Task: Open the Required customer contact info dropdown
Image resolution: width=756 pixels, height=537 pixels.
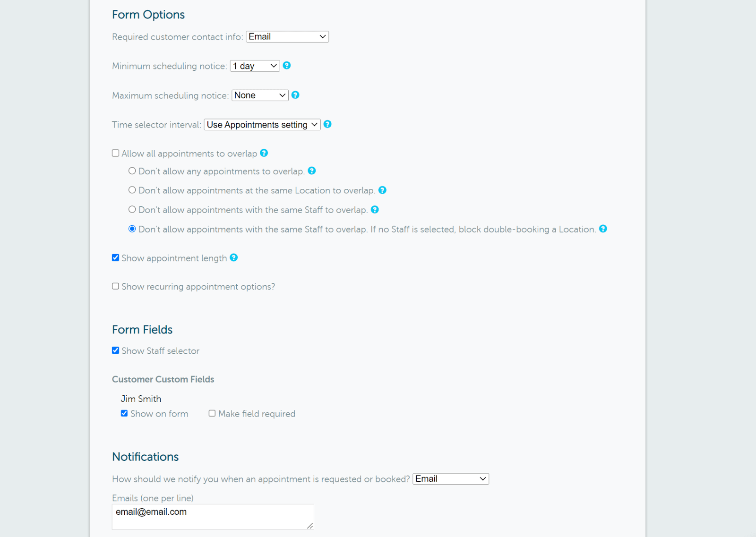Action: pos(287,36)
